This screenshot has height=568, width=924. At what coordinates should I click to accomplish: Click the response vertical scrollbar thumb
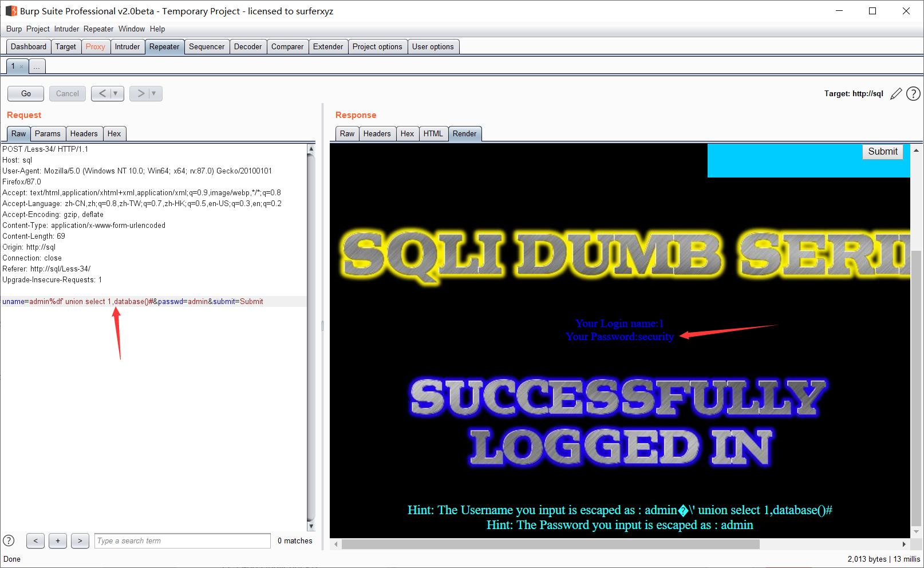point(916,388)
